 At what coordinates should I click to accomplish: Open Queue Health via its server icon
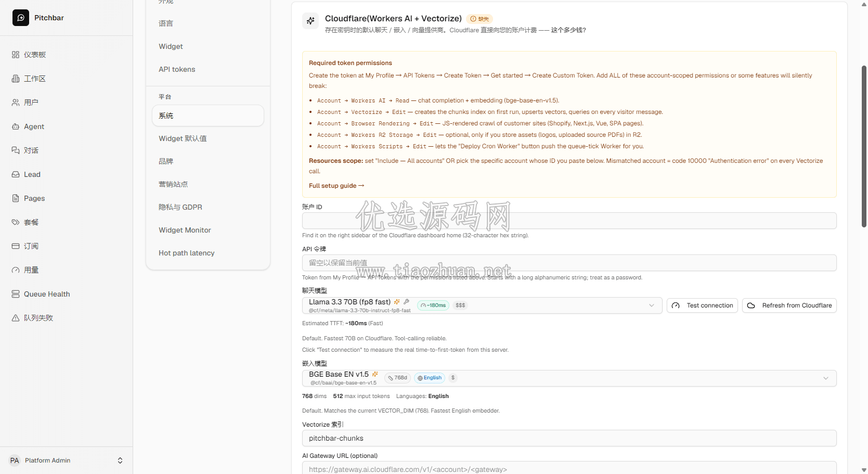tap(16, 294)
